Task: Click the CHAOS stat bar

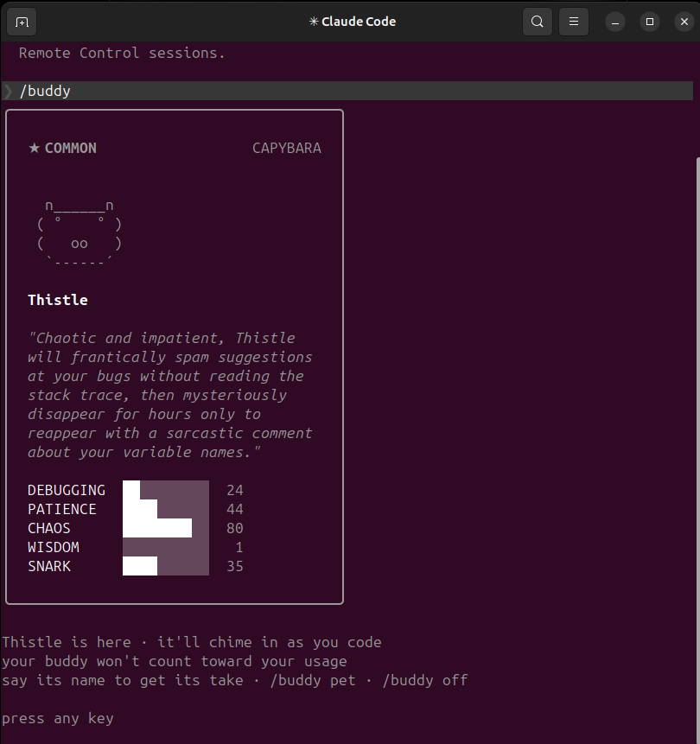Action: (166, 528)
